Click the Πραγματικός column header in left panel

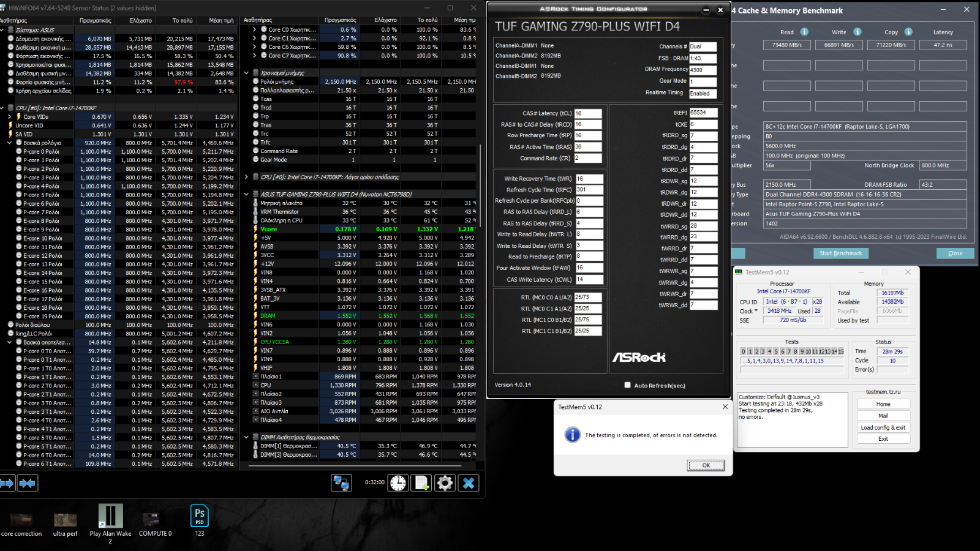point(95,20)
